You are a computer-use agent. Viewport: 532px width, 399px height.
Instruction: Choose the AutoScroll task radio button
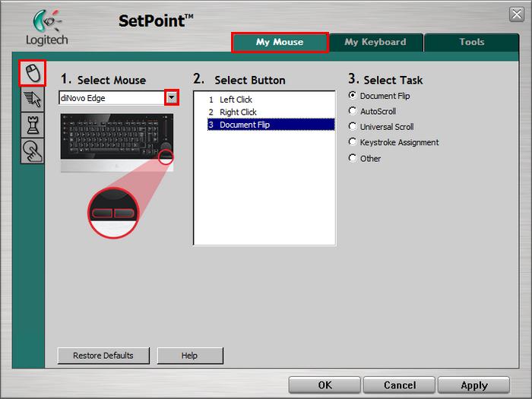[x=353, y=111]
